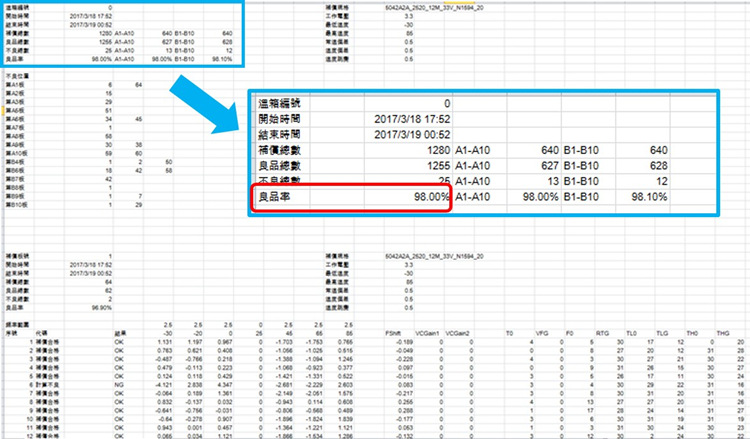Click the 1.361 data cell
This screenshot has width=750, height=439.
[x=226, y=393]
